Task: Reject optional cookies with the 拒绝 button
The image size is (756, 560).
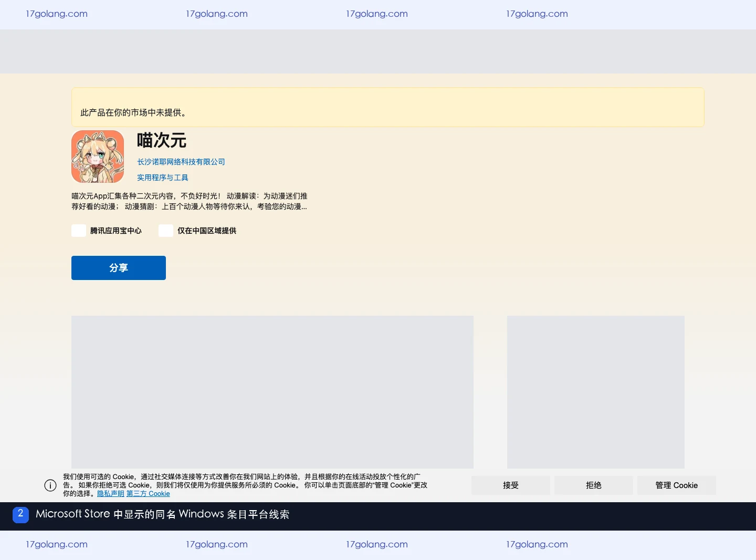Action: 594,485
